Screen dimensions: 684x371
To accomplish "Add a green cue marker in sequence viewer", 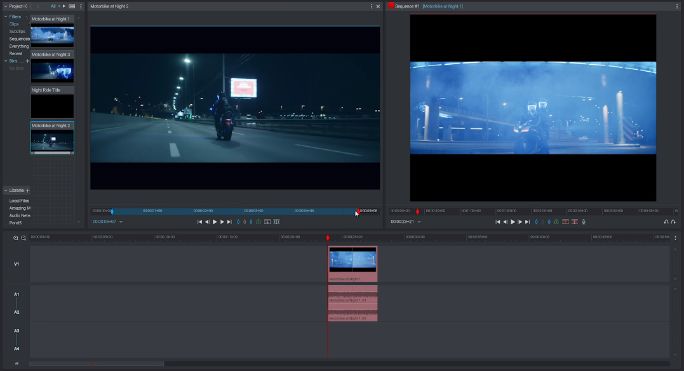I will click(556, 222).
